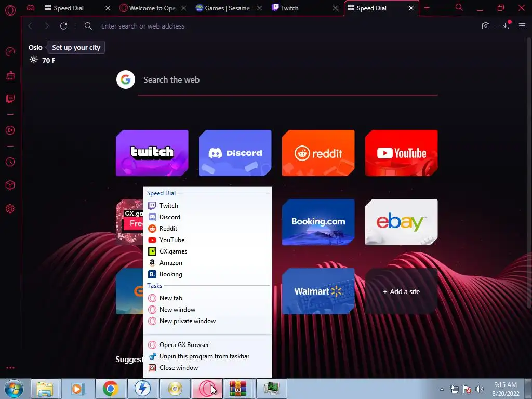532x399 pixels.
Task: Close the Games Sesame tab
Action: [x=259, y=8]
